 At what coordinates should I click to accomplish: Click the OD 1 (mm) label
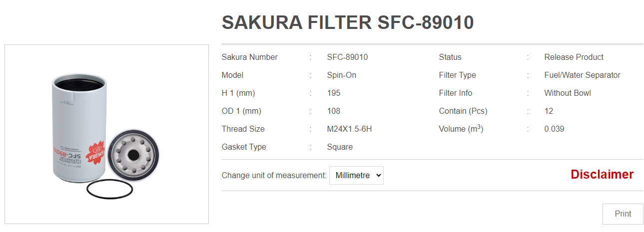pyautogui.click(x=241, y=111)
